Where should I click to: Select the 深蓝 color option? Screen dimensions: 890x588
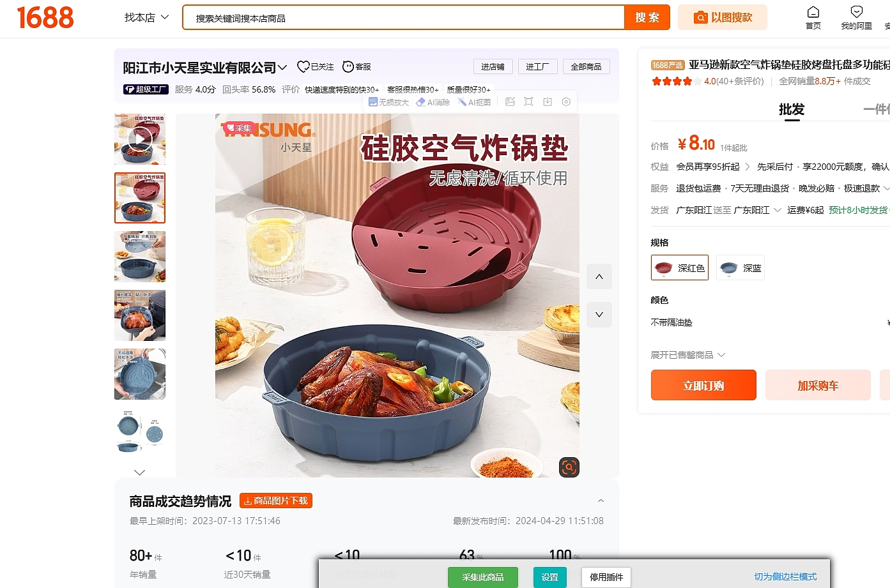pos(740,268)
